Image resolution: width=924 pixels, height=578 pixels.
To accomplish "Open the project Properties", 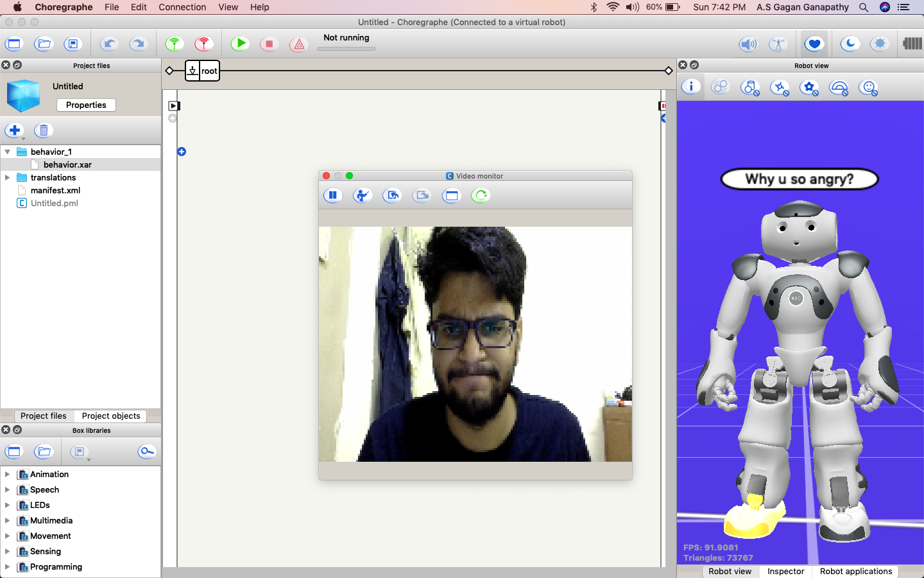I will 86,105.
